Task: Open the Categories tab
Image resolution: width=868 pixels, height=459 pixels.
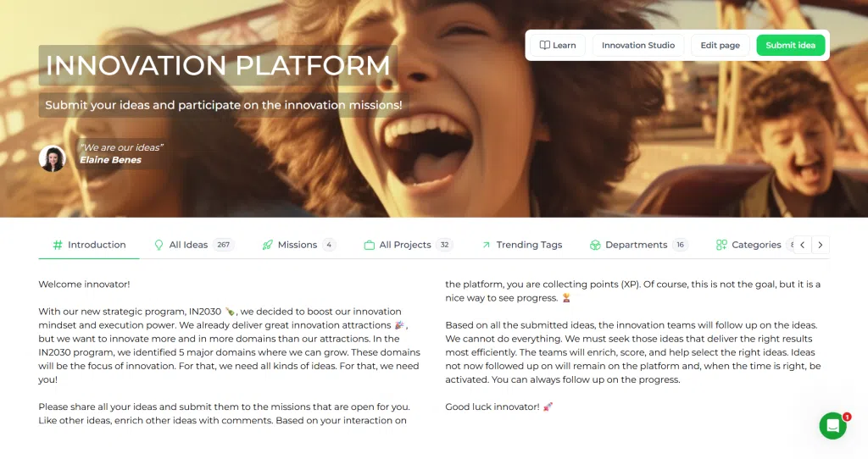Action: click(755, 245)
